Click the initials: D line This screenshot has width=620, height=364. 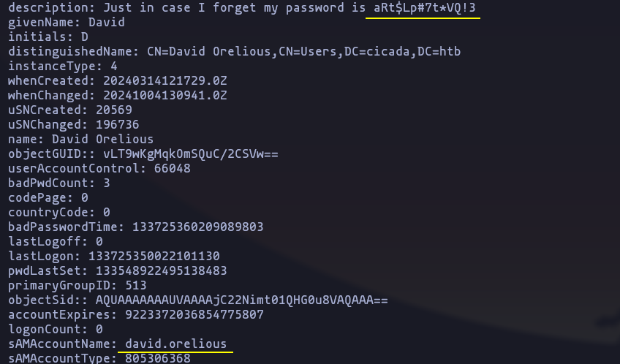(48, 37)
